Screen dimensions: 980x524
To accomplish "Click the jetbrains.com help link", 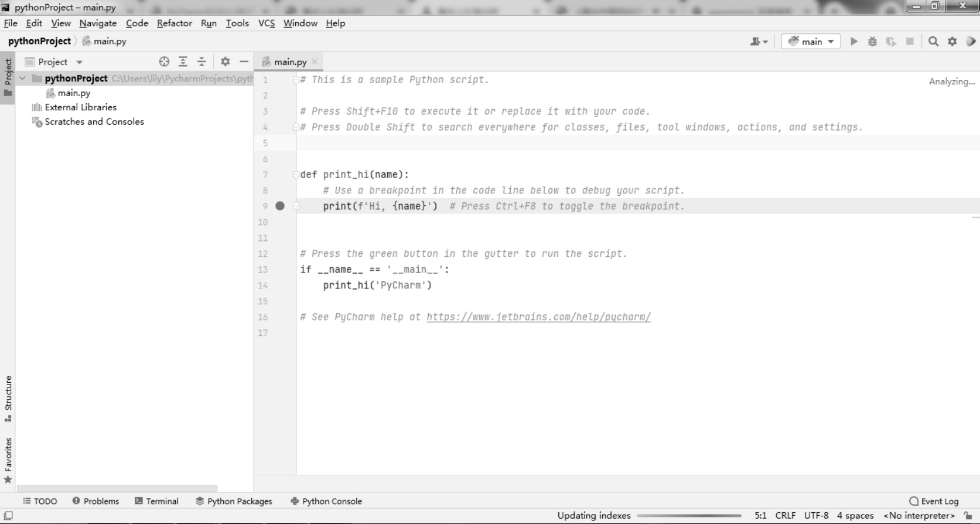I will tap(538, 317).
